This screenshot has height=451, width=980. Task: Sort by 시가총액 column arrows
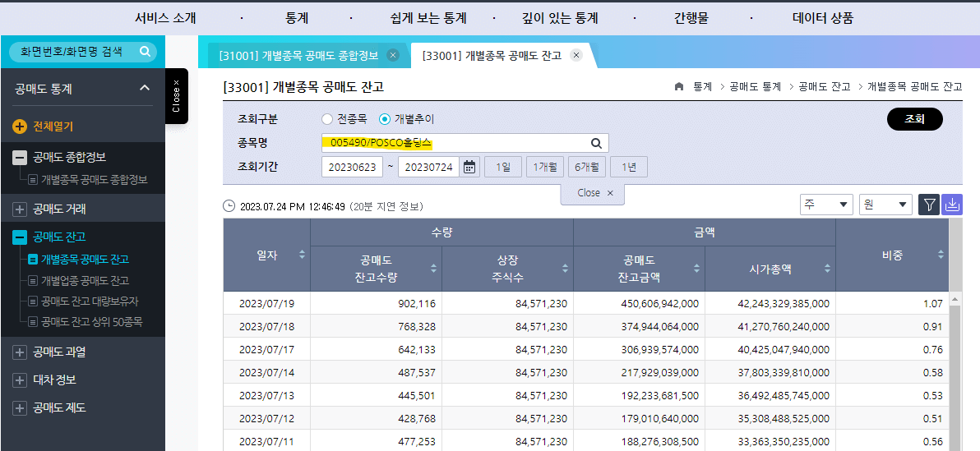(828, 269)
